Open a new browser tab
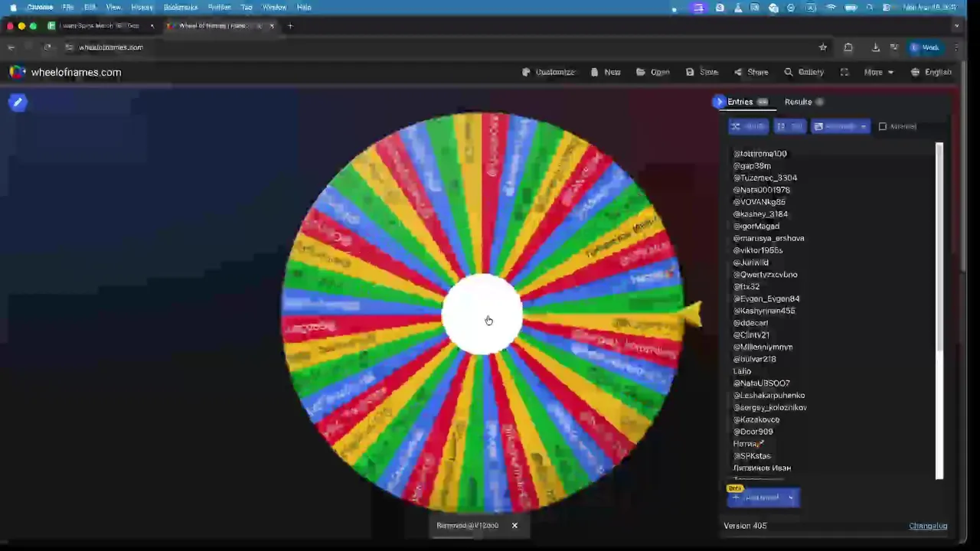Screen dimensions: 980x551 (x=290, y=26)
